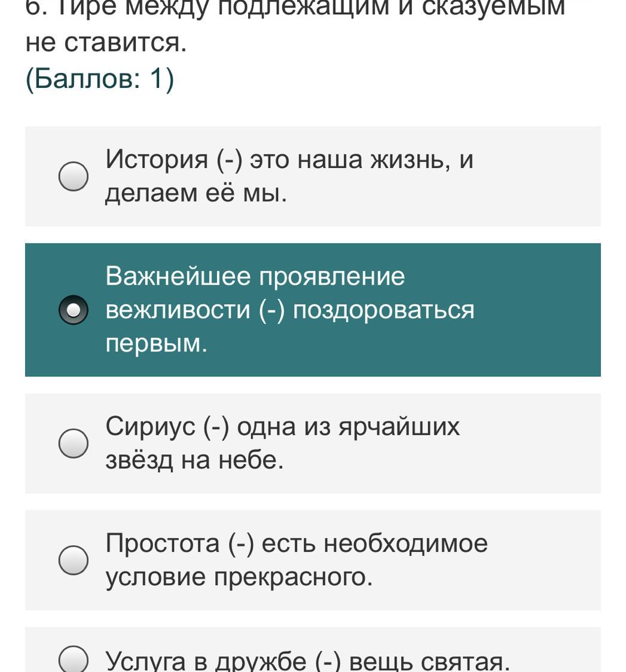Toggle the selected 'Важнейшее проявление вежливости' radio button

tap(74, 310)
